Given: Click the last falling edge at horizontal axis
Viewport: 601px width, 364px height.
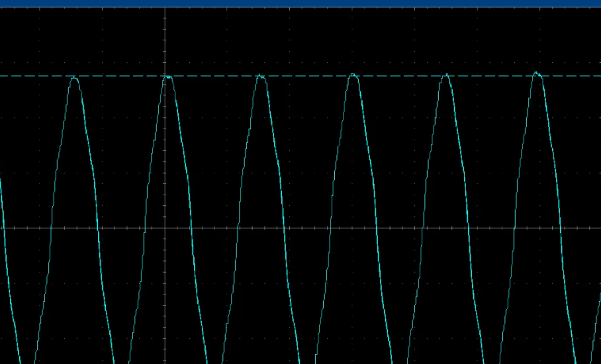Looking at the screenshot, I should [561, 228].
